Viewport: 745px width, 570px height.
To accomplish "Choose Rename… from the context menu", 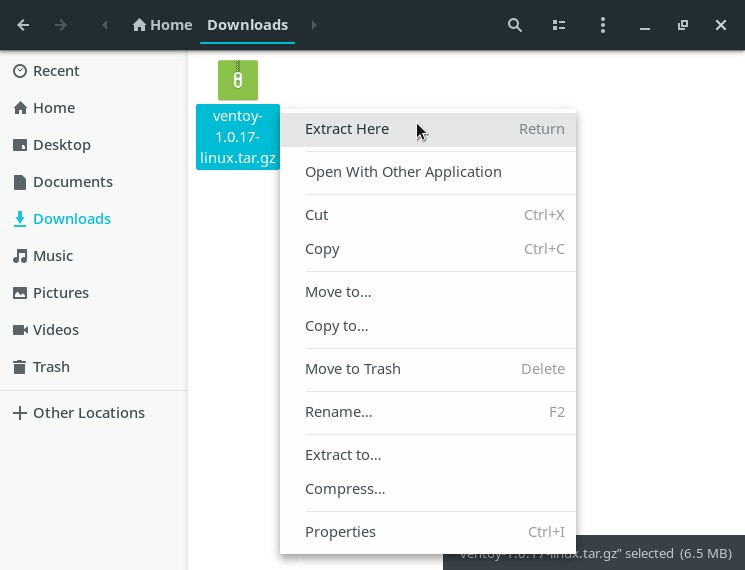I will click(428, 412).
